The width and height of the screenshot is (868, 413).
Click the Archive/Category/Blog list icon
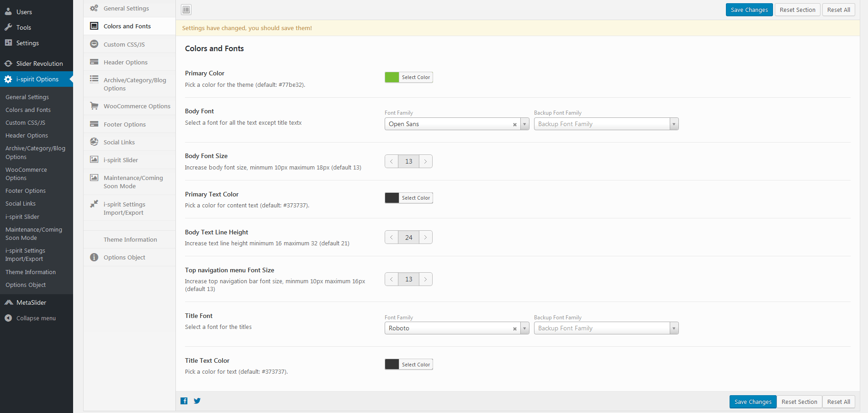(94, 79)
